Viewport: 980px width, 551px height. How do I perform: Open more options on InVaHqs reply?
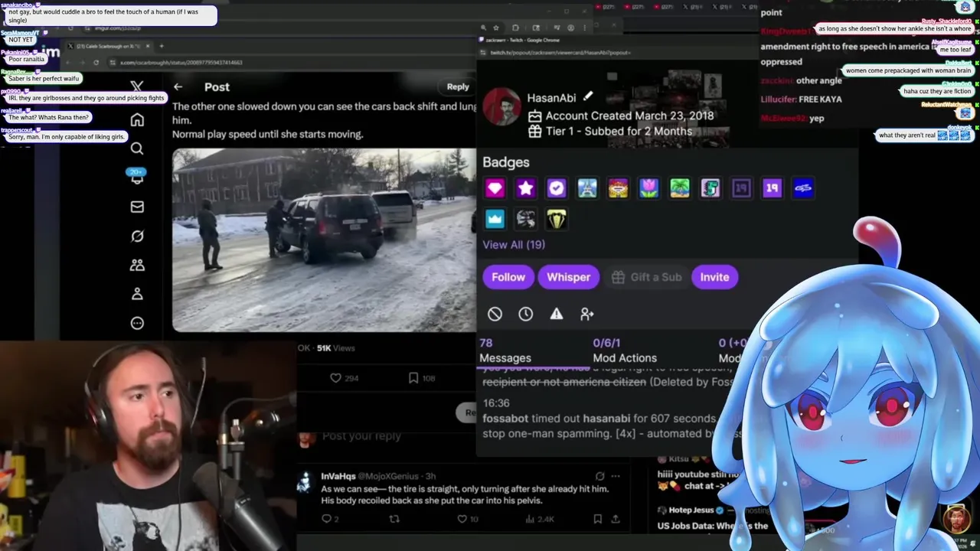pos(616,476)
